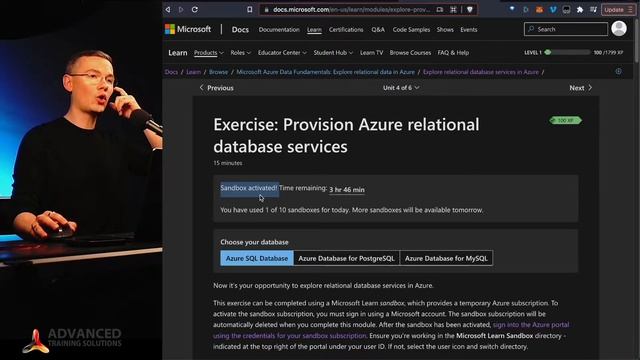Viewport: 640px width, 360px height.
Task: Expand the Student Hub dropdown
Action: 333,53
